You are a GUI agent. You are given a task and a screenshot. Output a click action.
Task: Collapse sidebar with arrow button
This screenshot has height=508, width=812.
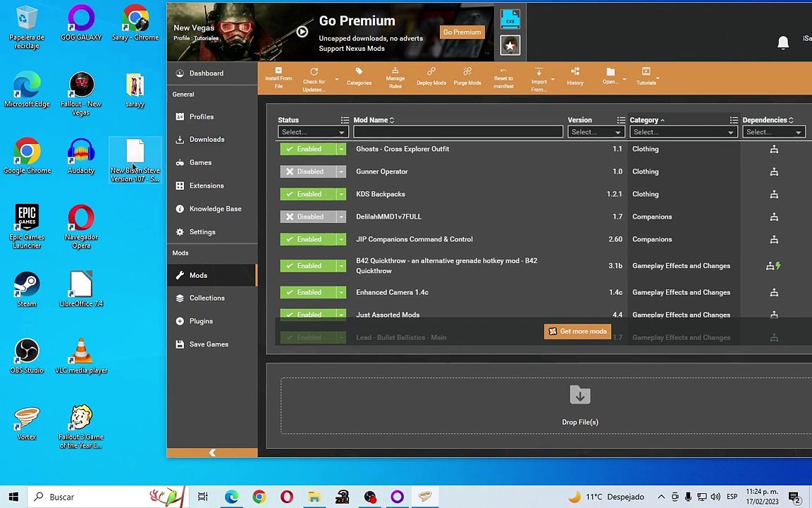[x=212, y=452]
